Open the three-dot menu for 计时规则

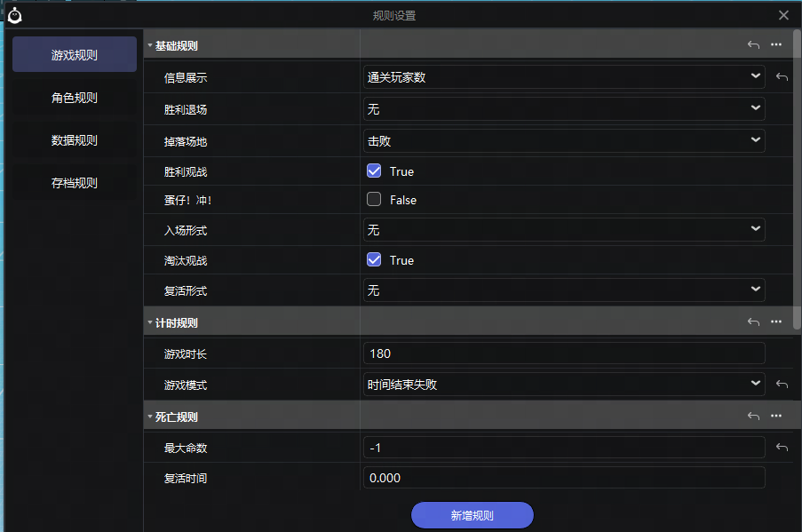click(x=776, y=322)
